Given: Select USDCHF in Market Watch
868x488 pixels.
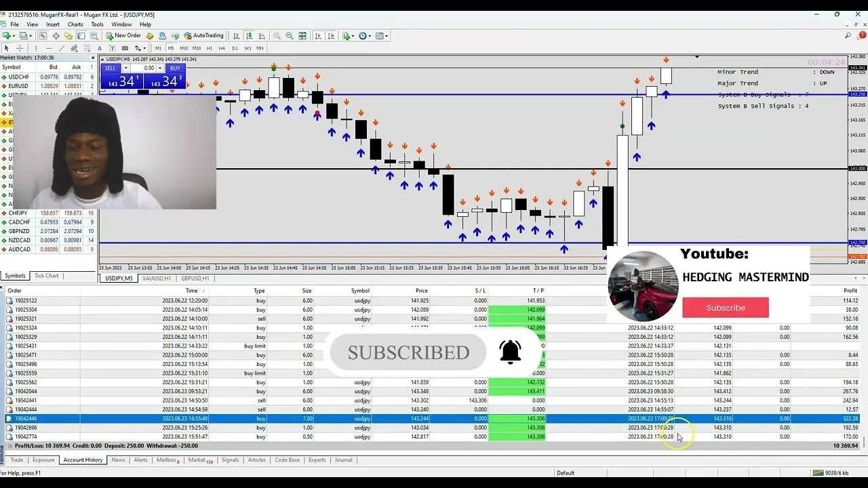Looking at the screenshot, I should (48, 77).
